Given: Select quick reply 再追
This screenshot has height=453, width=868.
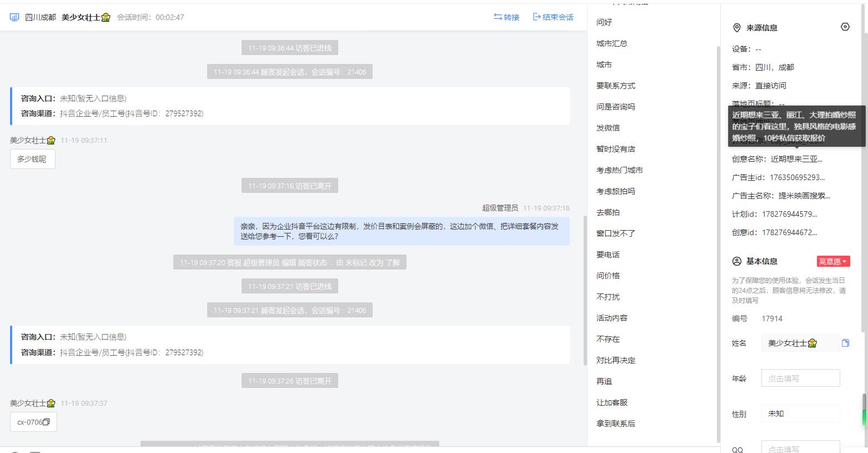Looking at the screenshot, I should coord(604,381).
